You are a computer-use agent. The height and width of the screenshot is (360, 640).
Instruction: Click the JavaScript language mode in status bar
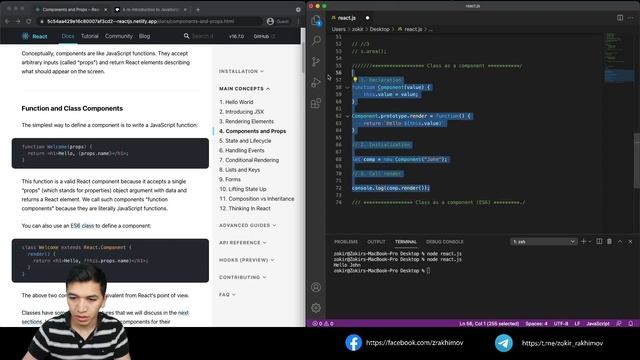click(x=598, y=324)
